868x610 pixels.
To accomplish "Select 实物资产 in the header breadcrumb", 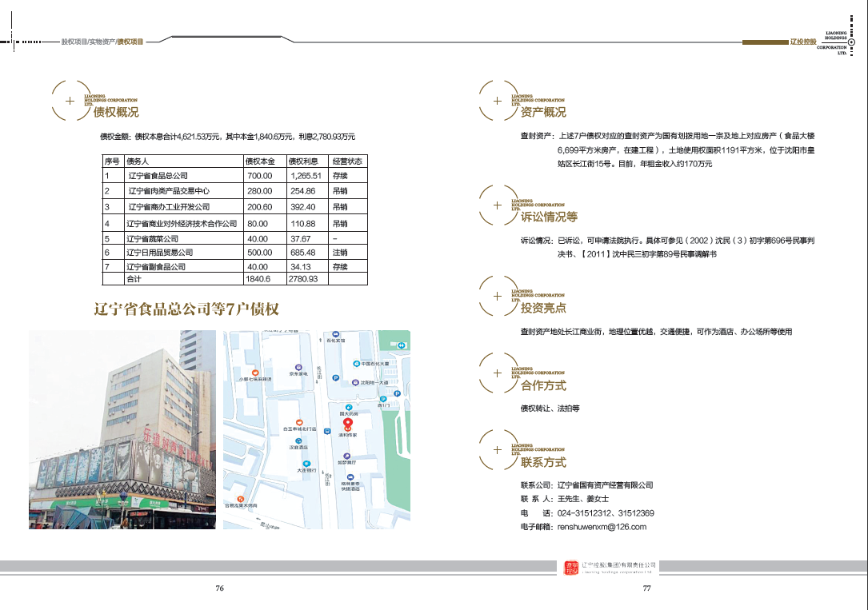I will point(102,42).
